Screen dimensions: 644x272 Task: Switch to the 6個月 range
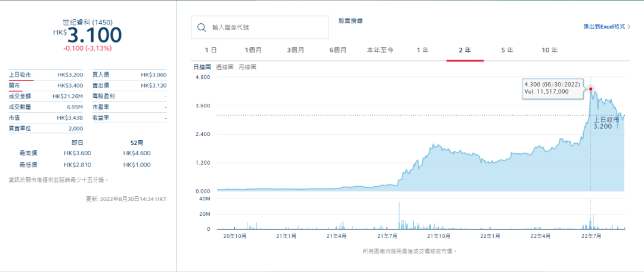(338, 50)
